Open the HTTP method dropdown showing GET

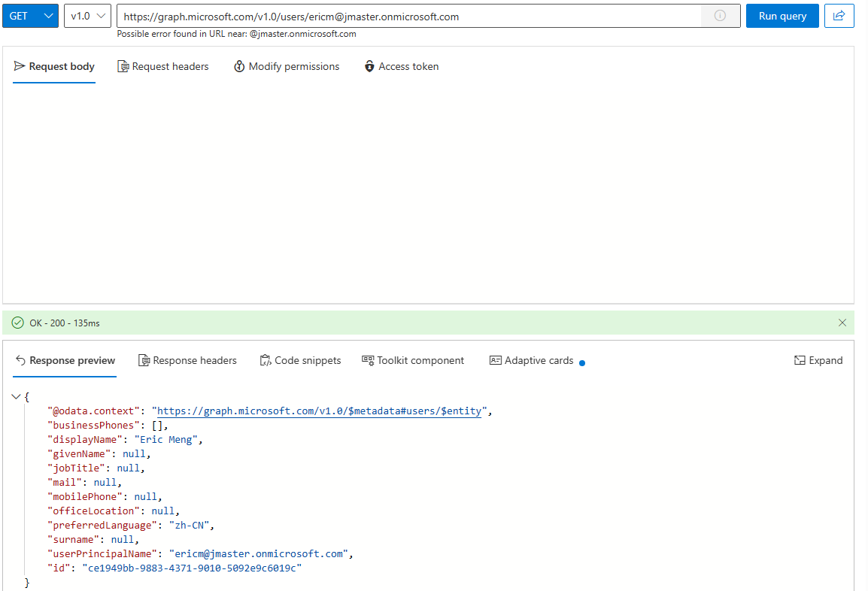tap(30, 15)
